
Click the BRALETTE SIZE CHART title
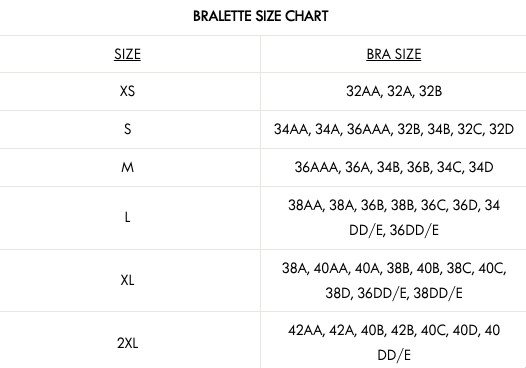coord(261,16)
